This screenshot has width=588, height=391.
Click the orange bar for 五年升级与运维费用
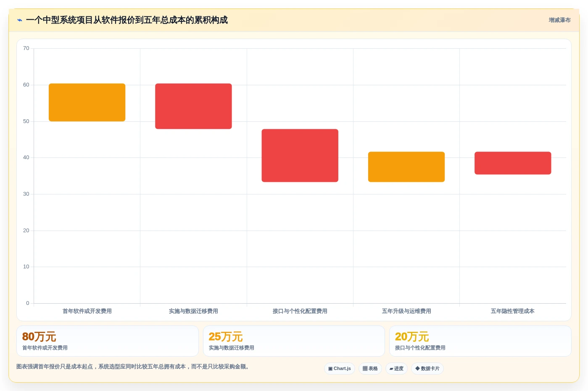(x=406, y=167)
